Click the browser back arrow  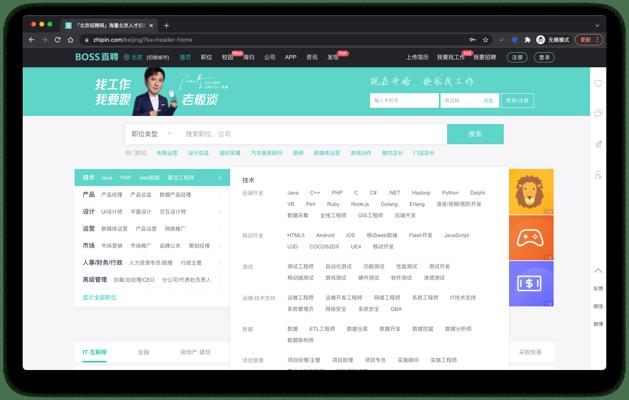[x=31, y=40]
